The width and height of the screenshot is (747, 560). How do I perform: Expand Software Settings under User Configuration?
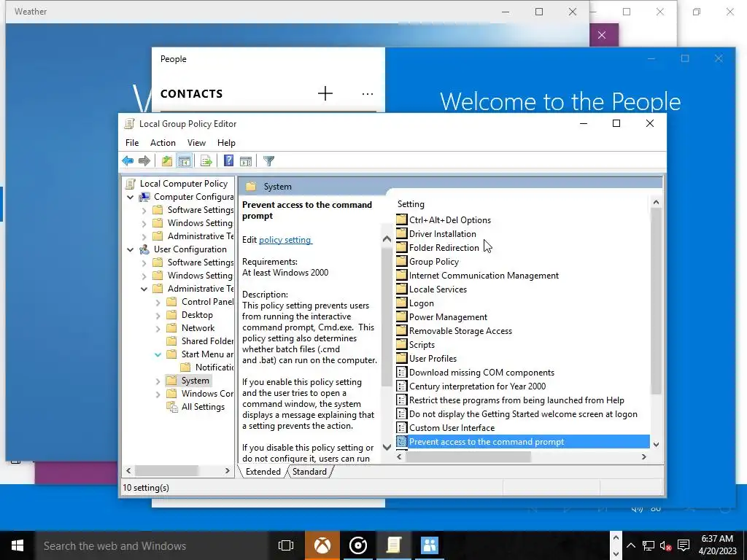(144, 262)
